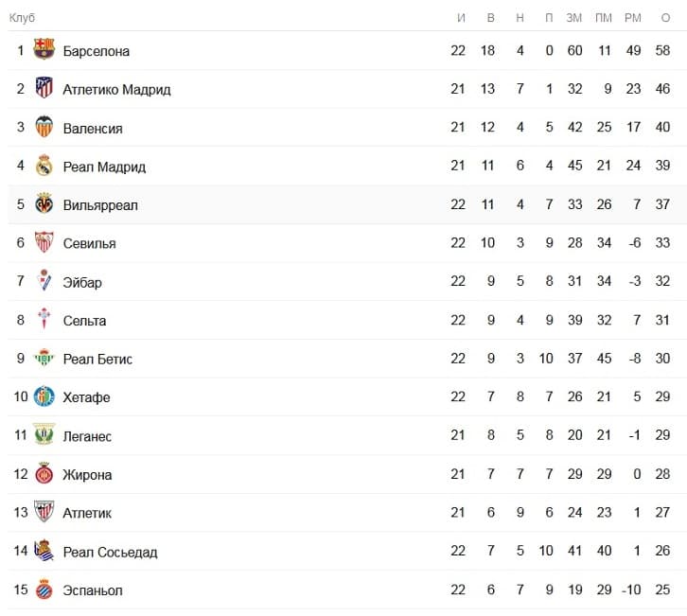Click the Real Madrid crest icon
Screen dimensions: 687x616
[44, 165]
